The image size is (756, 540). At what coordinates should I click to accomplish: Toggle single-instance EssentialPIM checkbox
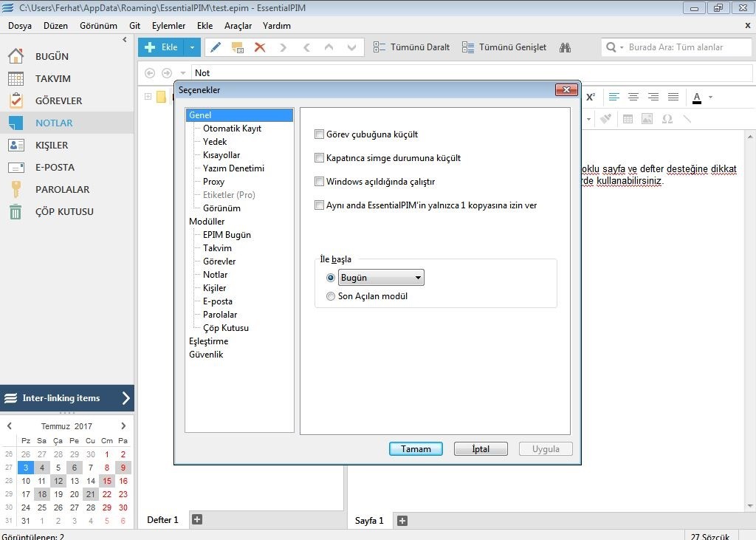[x=319, y=205]
